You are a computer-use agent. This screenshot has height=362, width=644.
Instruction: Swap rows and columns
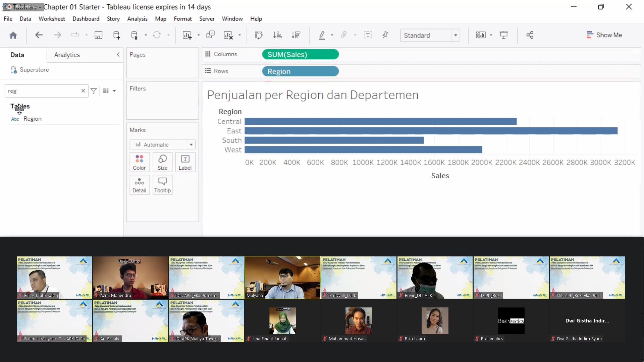[x=259, y=35]
